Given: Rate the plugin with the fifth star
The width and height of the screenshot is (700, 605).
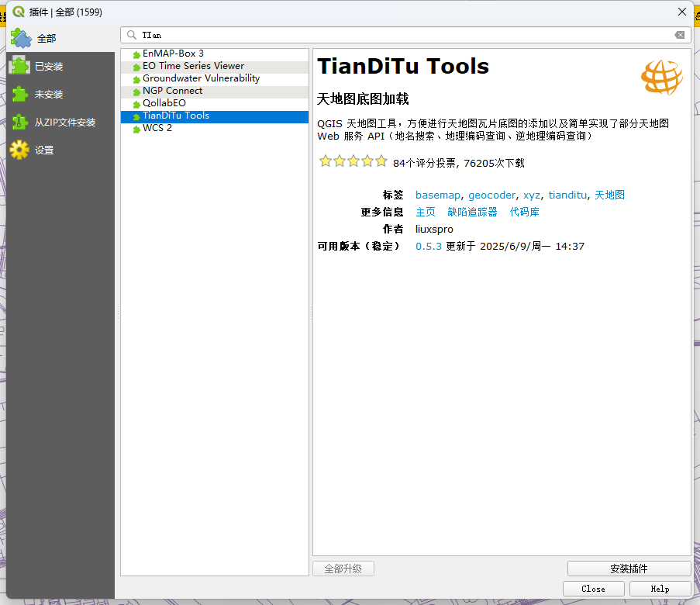Looking at the screenshot, I should coord(381,161).
